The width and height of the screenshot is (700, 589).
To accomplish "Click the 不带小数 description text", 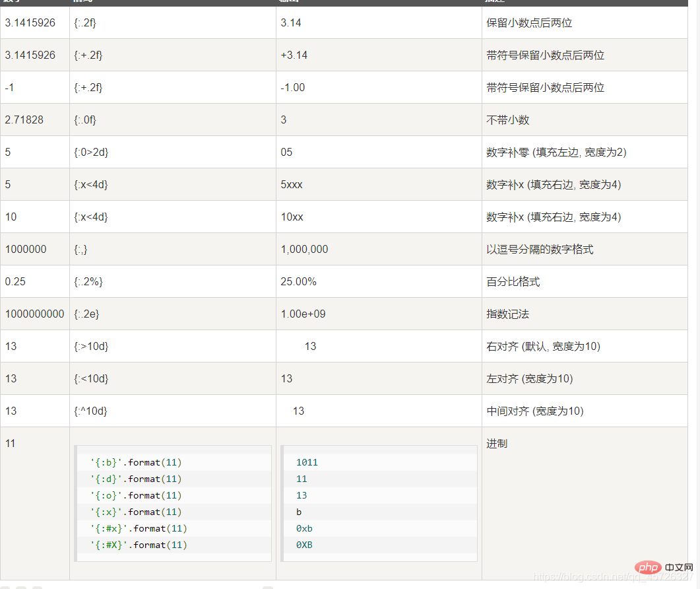I will point(507,120).
